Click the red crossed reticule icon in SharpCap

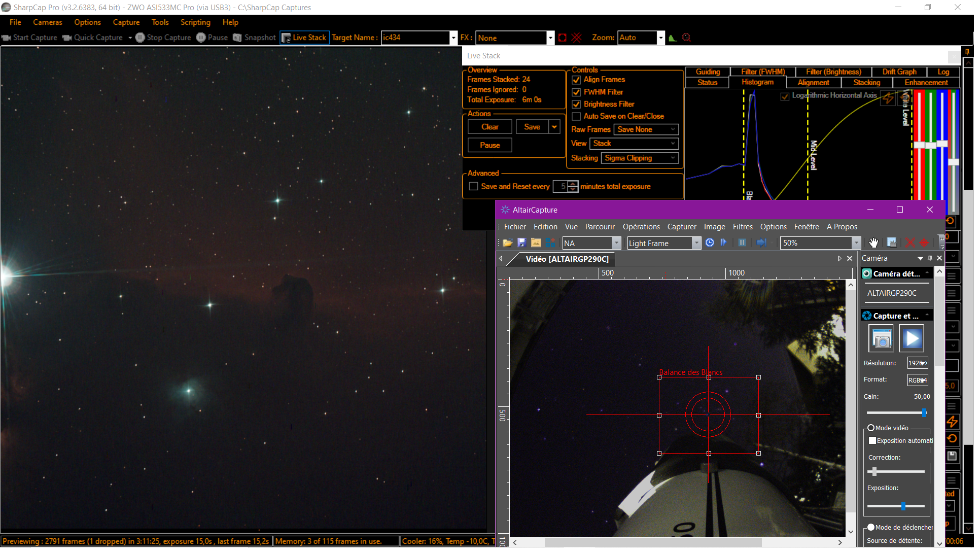pos(577,38)
